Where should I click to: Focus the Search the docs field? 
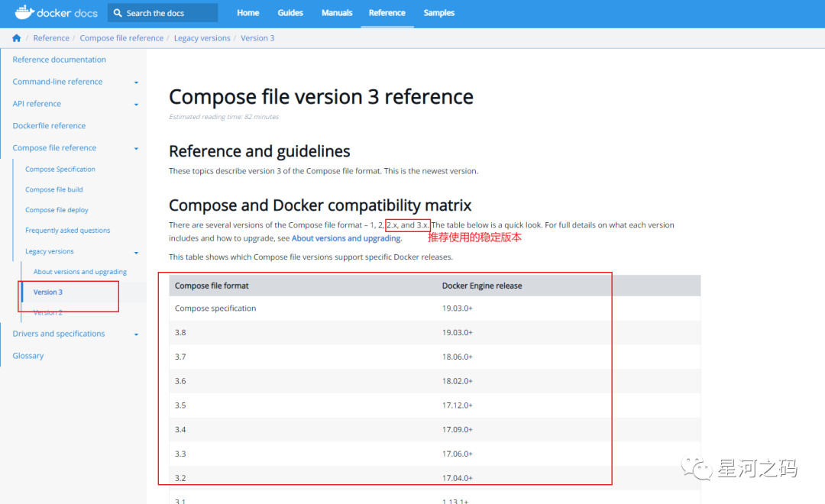click(163, 13)
